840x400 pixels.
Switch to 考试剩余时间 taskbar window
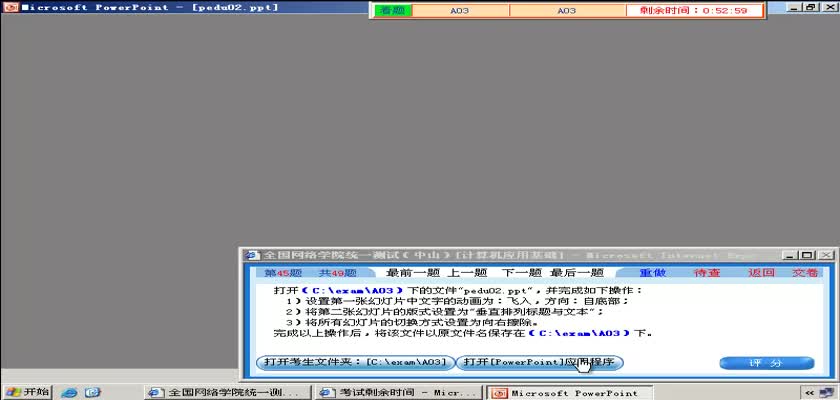click(400, 393)
